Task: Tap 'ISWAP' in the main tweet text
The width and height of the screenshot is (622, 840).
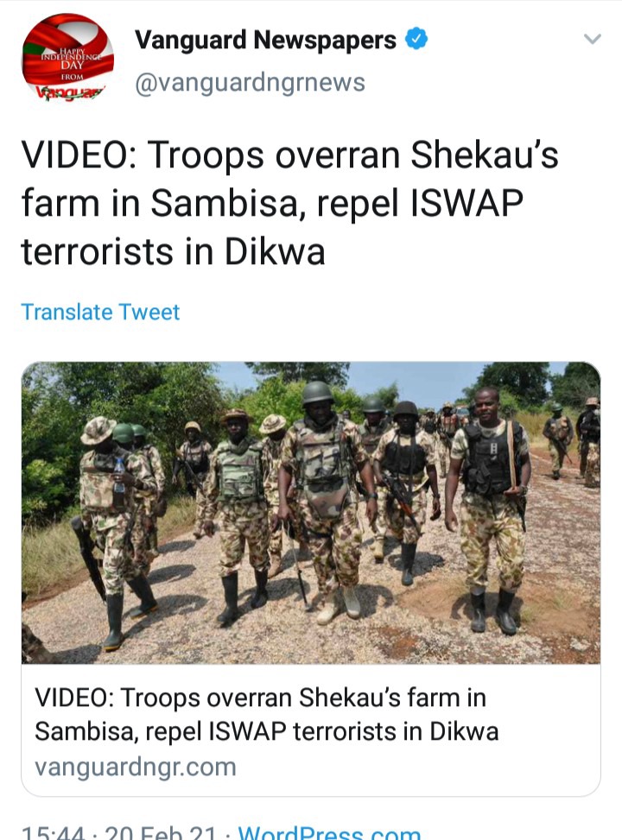Action: click(466, 204)
